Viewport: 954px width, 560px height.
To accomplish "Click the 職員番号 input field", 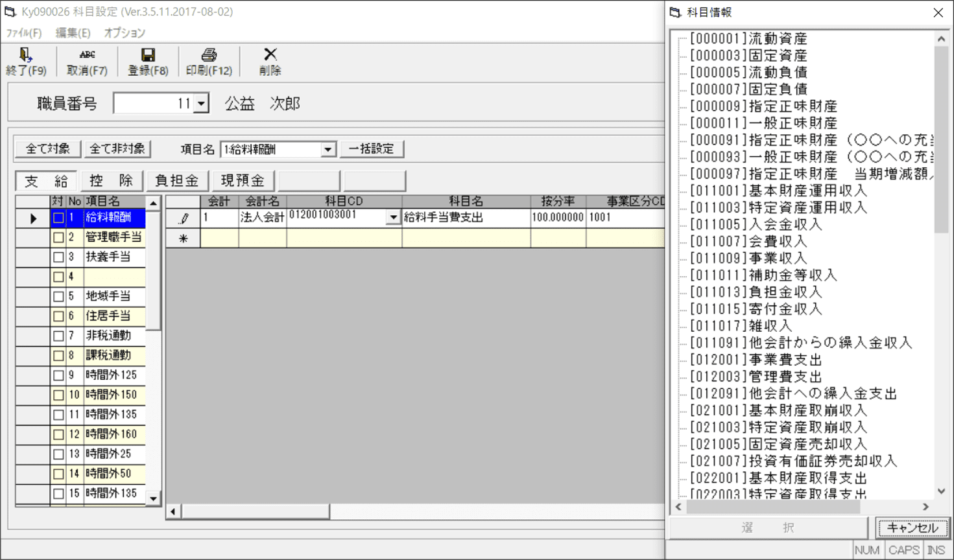I will tap(154, 104).
